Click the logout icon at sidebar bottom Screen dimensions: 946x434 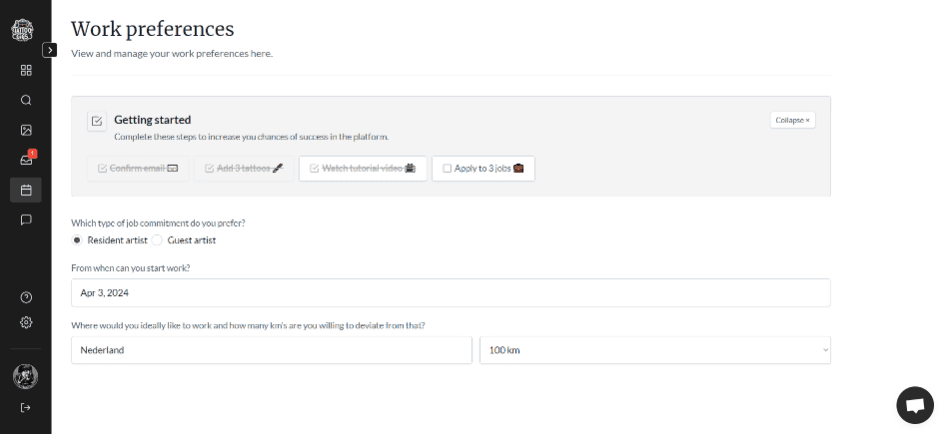point(26,407)
